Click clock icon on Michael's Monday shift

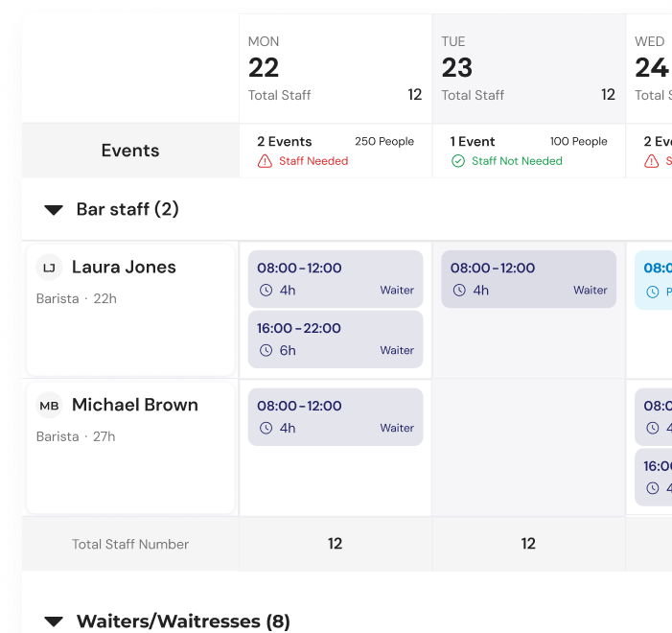(266, 429)
